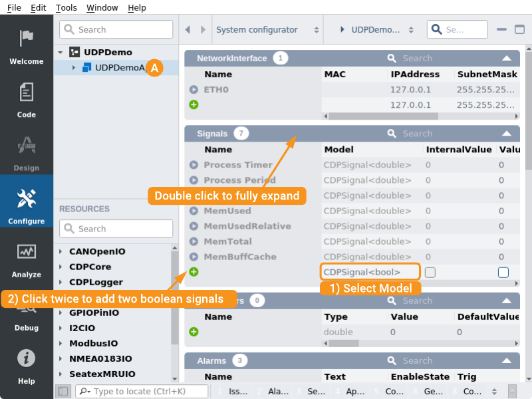This screenshot has width=532, height=399.
Task: Expand CANOpenIO resource item
Action: [61, 252]
